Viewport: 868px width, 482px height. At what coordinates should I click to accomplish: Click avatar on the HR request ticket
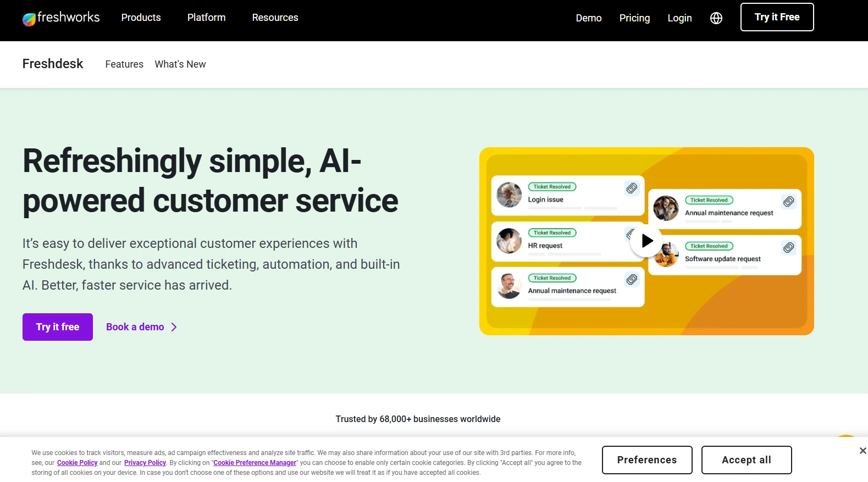509,241
